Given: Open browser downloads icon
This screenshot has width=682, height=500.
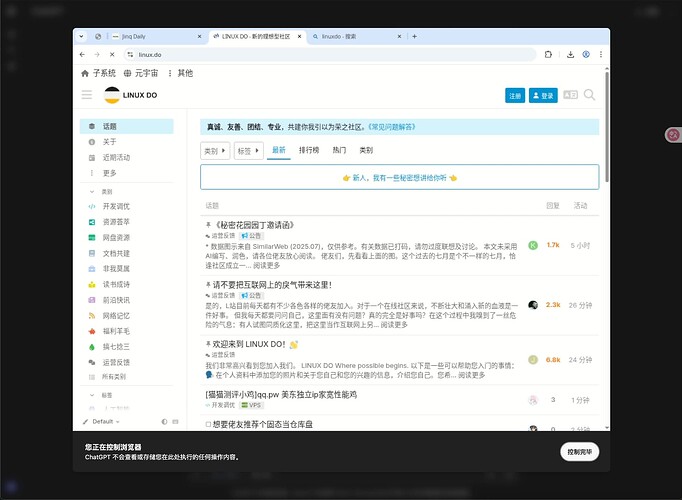Looking at the screenshot, I should click(x=570, y=54).
